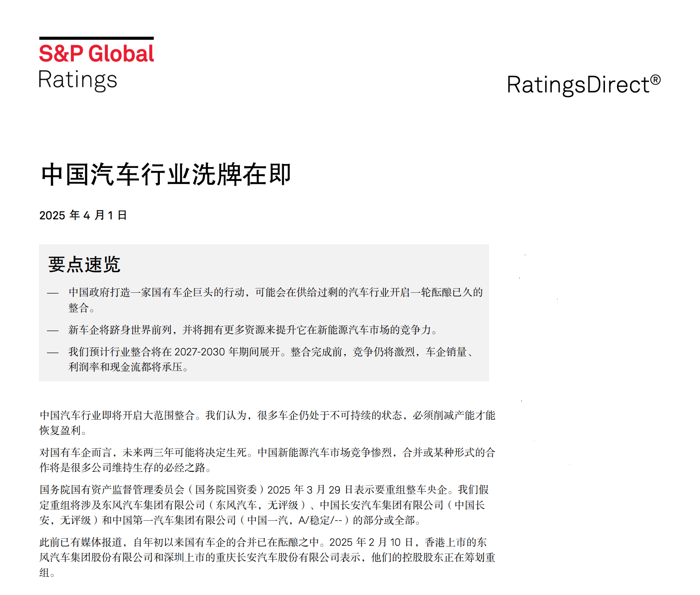Click the 要点速览 heading
700x595 pixels.
tap(84, 264)
